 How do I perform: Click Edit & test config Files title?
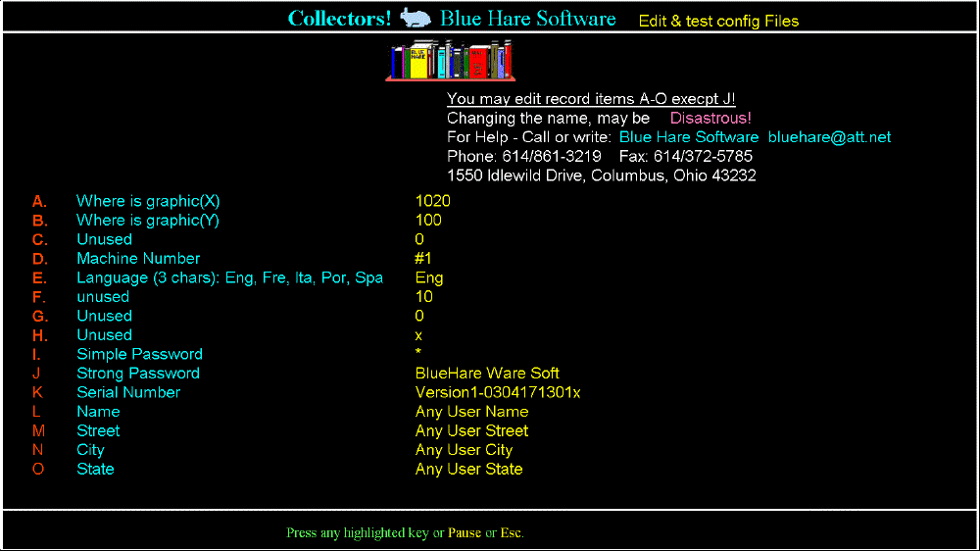pyautogui.click(x=718, y=22)
